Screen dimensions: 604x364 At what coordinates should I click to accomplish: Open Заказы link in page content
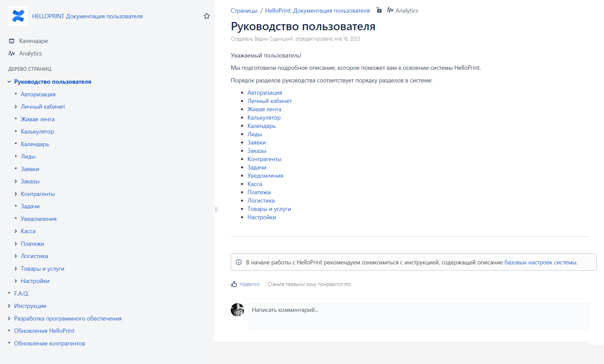(256, 151)
